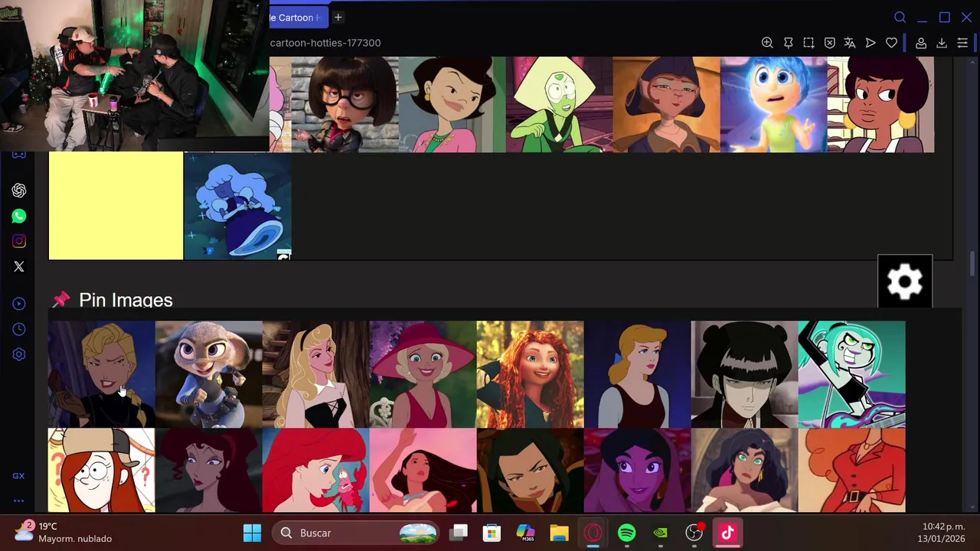
Task: Open NVIDIA app from the taskbar
Action: pos(660,533)
